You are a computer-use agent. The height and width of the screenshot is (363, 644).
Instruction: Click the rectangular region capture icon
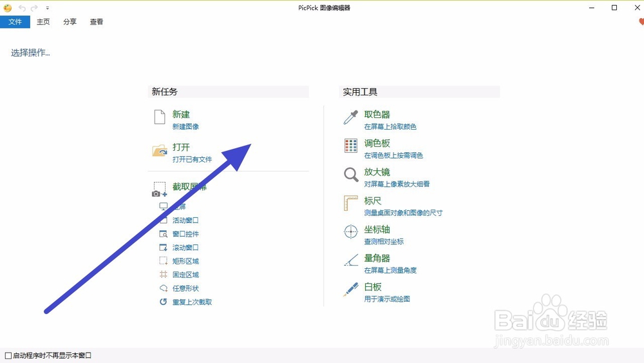point(164,261)
